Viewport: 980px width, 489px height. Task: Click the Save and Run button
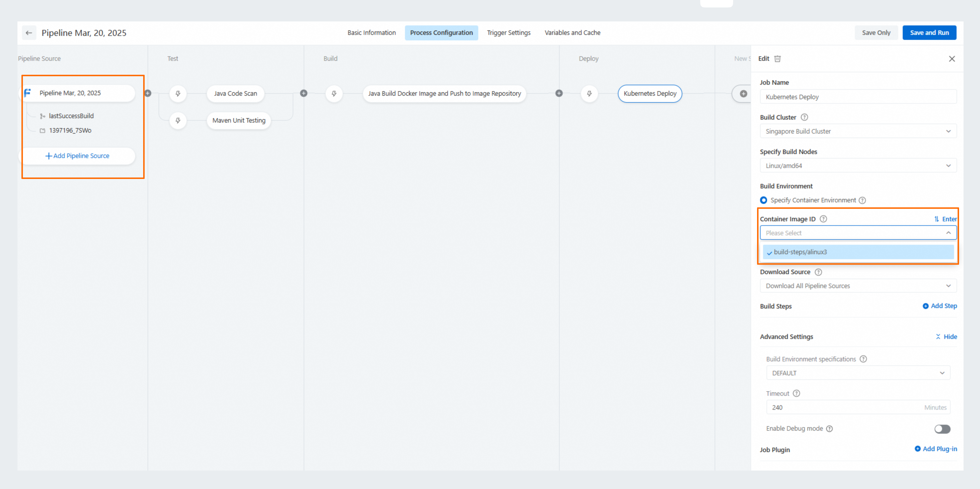click(x=929, y=33)
